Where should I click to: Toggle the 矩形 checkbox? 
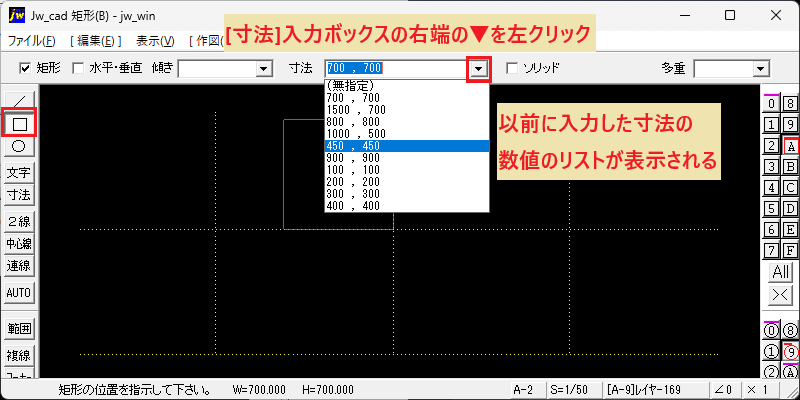[x=24, y=68]
